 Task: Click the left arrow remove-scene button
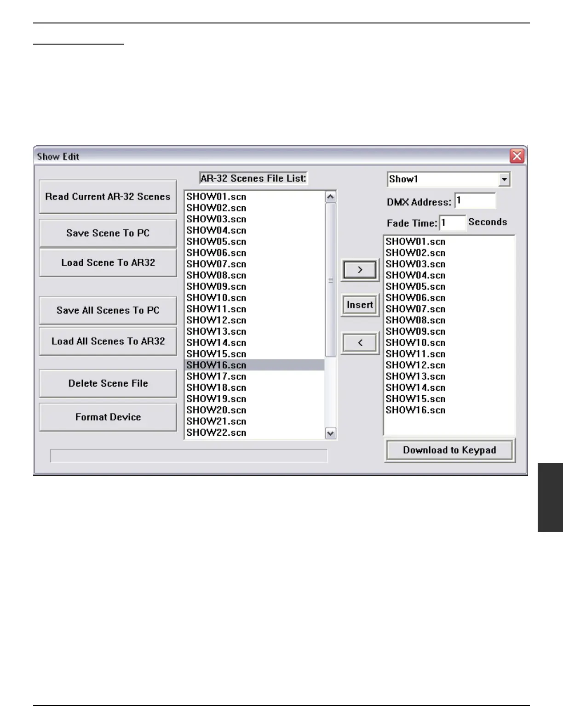pyautogui.click(x=360, y=343)
